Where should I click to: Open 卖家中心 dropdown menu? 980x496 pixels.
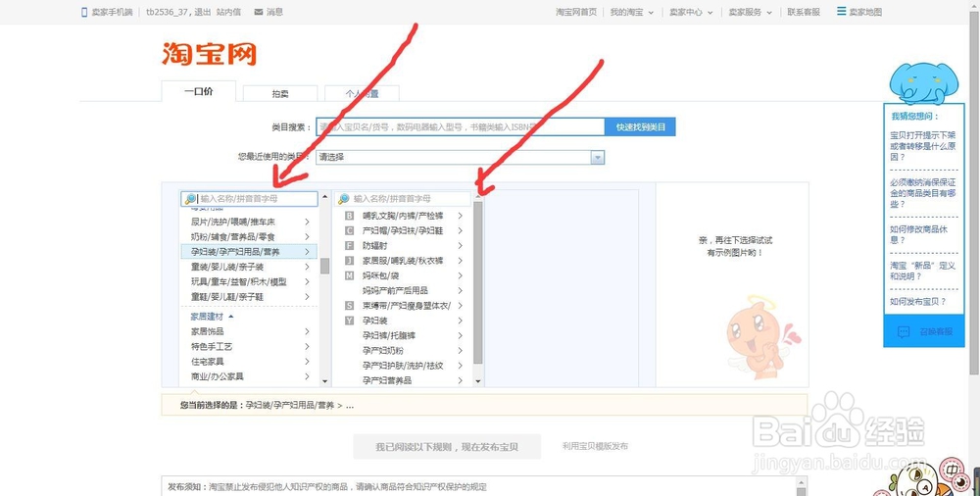(x=691, y=12)
